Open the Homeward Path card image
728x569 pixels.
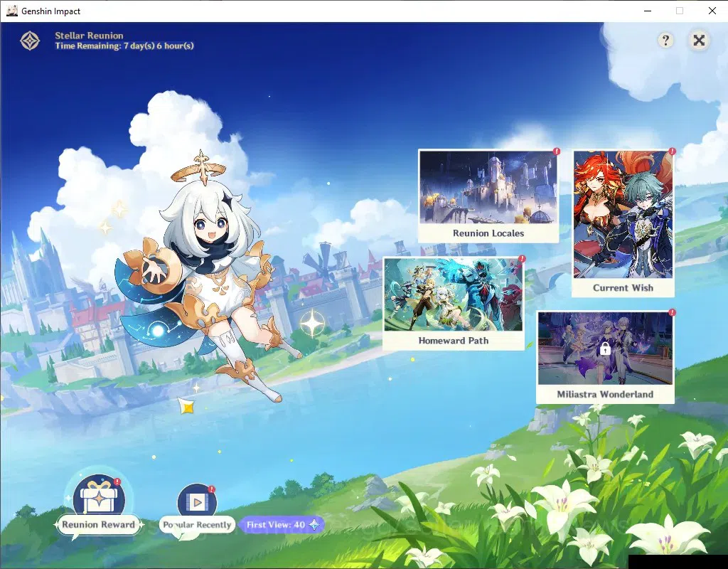(x=454, y=295)
